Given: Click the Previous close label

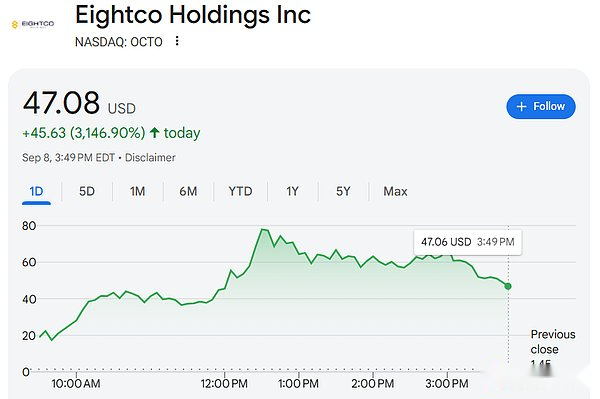Looking at the screenshot, I should (x=553, y=342).
